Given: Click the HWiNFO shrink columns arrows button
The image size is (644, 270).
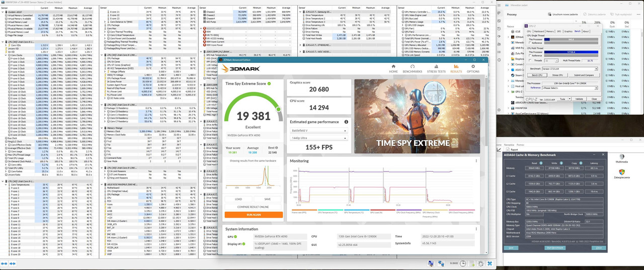Looking at the screenshot, I should tap(13, 263).
